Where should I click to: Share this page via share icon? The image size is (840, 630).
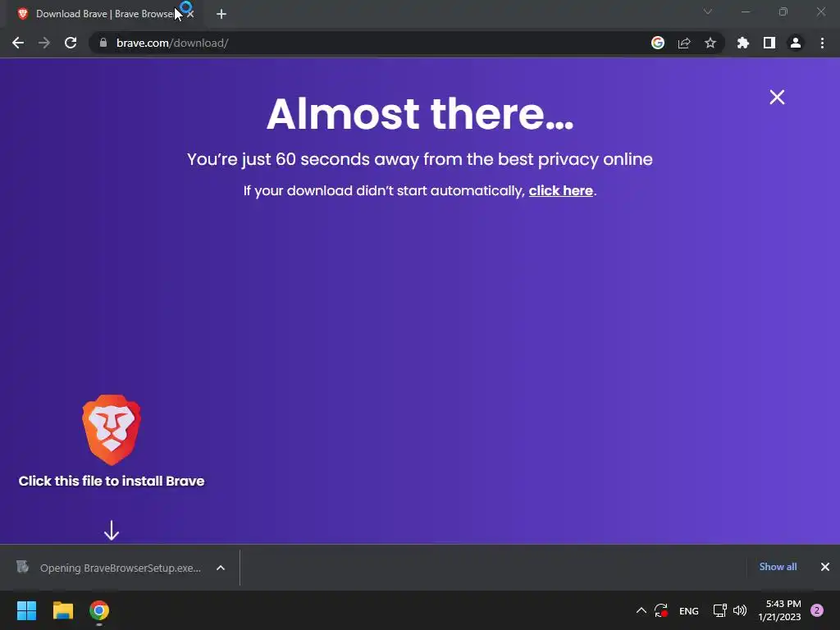684,43
